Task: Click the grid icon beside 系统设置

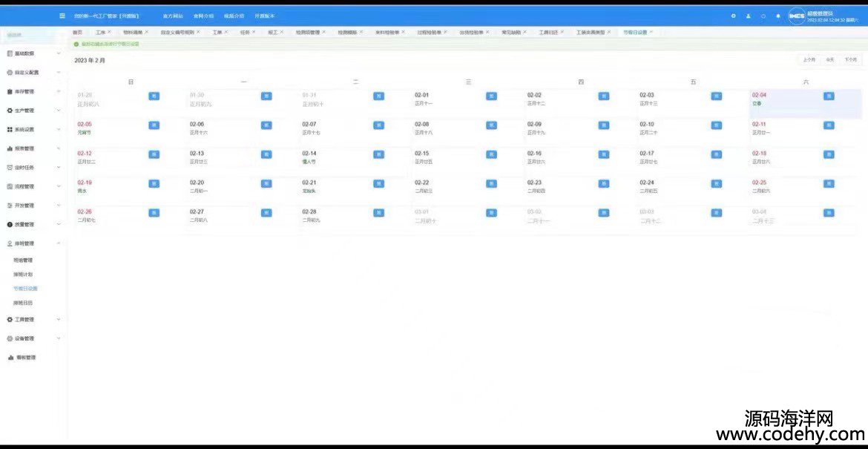Action: point(10,130)
